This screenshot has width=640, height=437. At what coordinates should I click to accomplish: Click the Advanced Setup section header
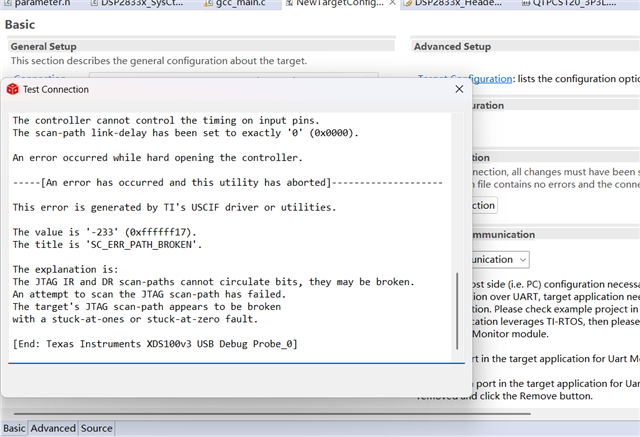(452, 47)
